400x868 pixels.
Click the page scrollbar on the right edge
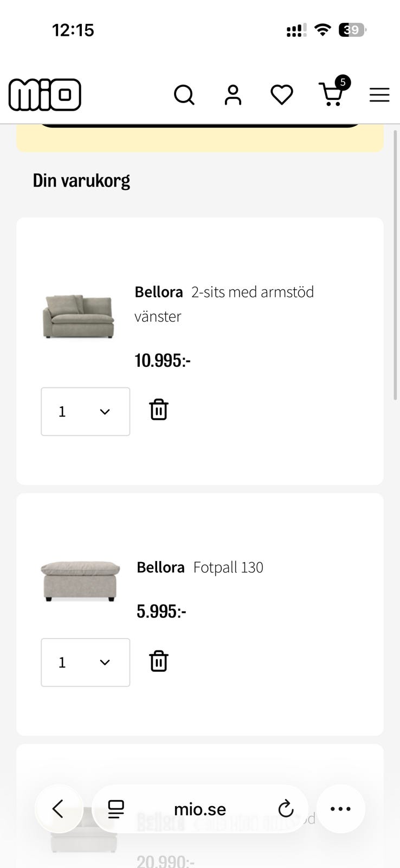tap(396, 265)
